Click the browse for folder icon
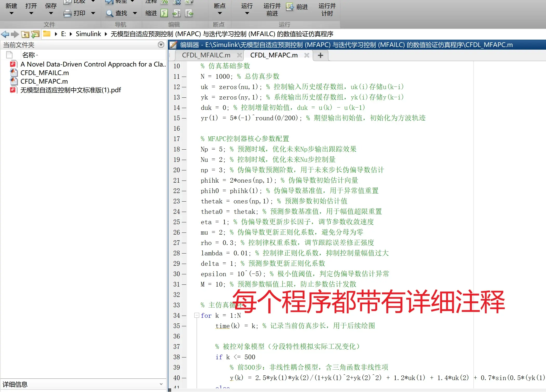This screenshot has height=392, width=546. pyautogui.click(x=35, y=34)
